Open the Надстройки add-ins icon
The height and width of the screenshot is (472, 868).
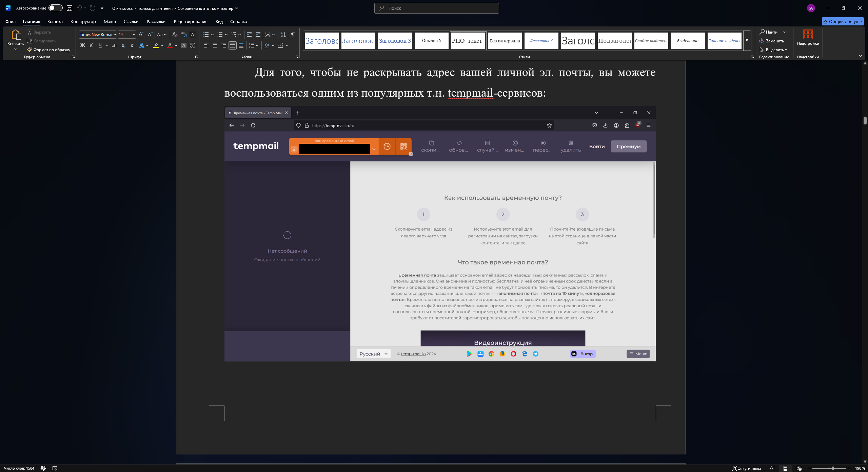[x=808, y=38]
